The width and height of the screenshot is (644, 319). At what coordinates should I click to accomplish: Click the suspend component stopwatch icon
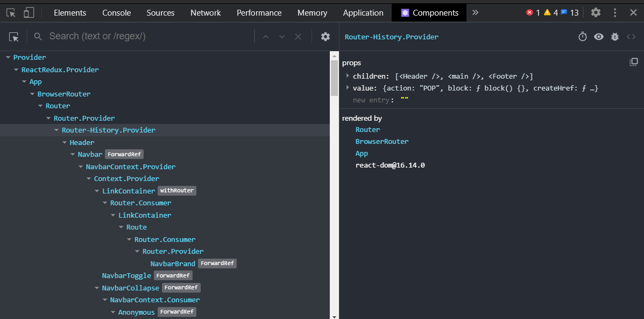click(583, 37)
